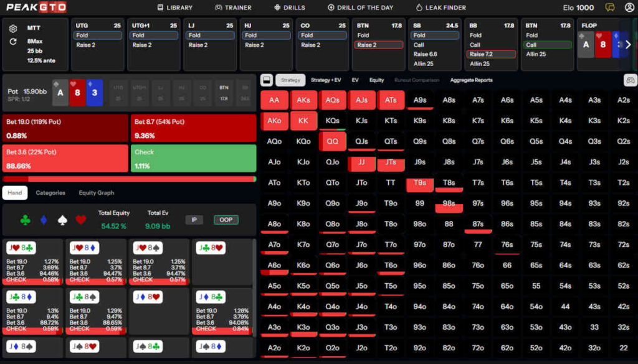Screen dimensions: 638x364
Task: Toggle the panel layout icon beside Strategy
Action: point(266,80)
